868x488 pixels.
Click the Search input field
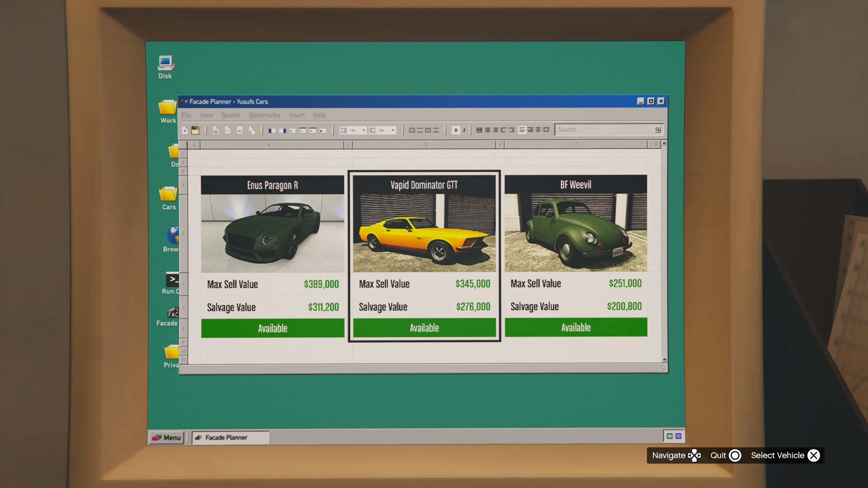[603, 130]
